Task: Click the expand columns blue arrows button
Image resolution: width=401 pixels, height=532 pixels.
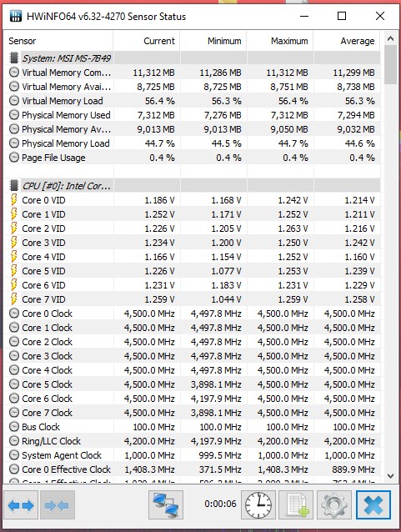Action: [21, 505]
